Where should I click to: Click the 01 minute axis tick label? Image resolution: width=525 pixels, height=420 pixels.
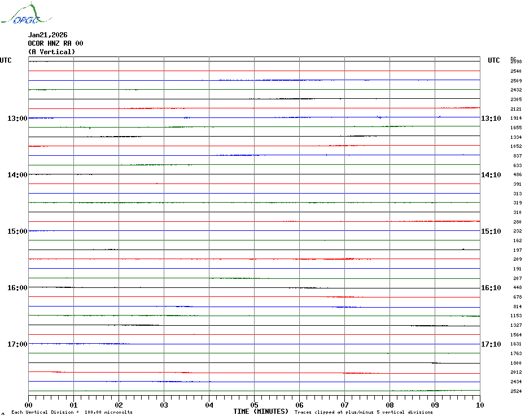73,405
